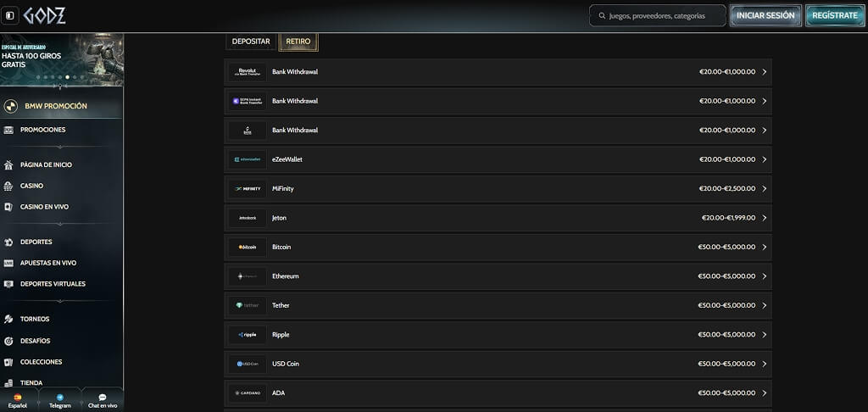The height and width of the screenshot is (412, 868).
Task: Click the USD Coin method name text
Action: click(286, 364)
